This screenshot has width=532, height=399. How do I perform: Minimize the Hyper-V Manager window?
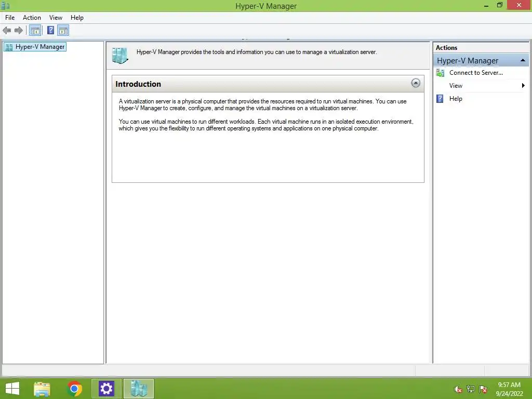[486, 5]
